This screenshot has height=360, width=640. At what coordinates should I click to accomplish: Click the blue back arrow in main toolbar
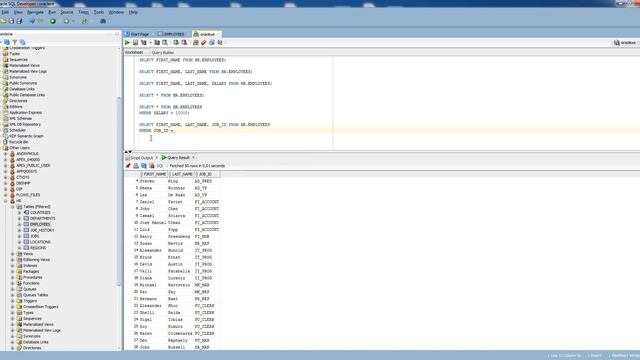pos(32,21)
